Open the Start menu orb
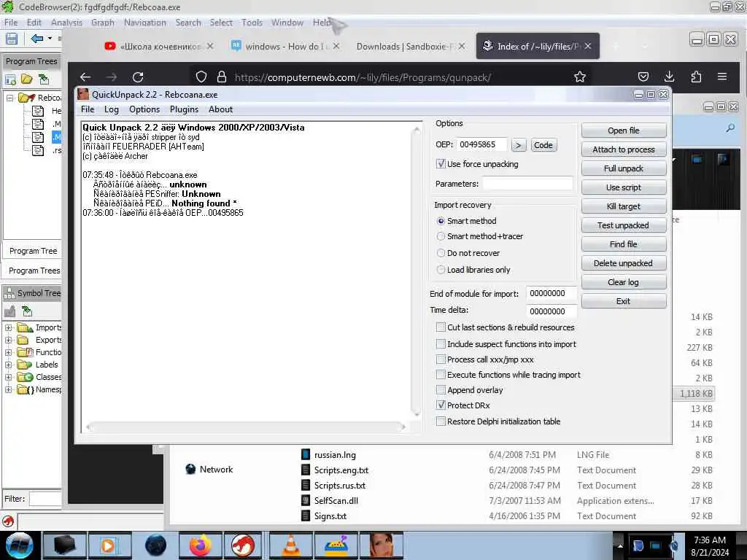747x560 pixels. [x=20, y=545]
